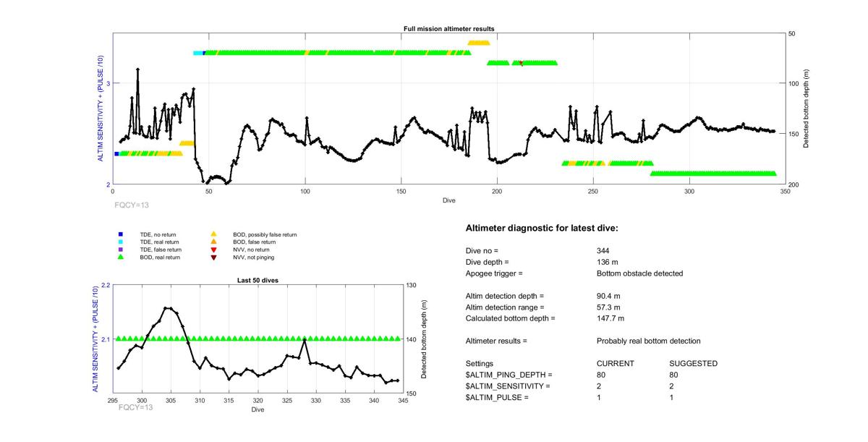The width and height of the screenshot is (868, 442).
Task: Click the current $ALTIM_SENSITIVITY value 2
Action: click(x=599, y=386)
